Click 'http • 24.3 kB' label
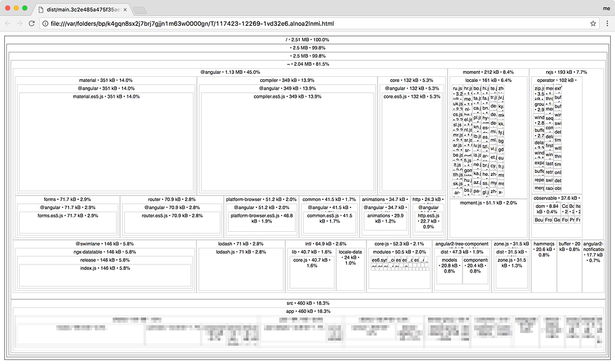 (x=428, y=199)
